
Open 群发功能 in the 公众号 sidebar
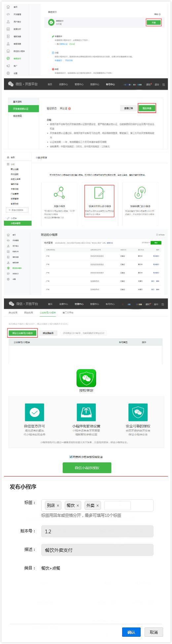tap(15, 169)
